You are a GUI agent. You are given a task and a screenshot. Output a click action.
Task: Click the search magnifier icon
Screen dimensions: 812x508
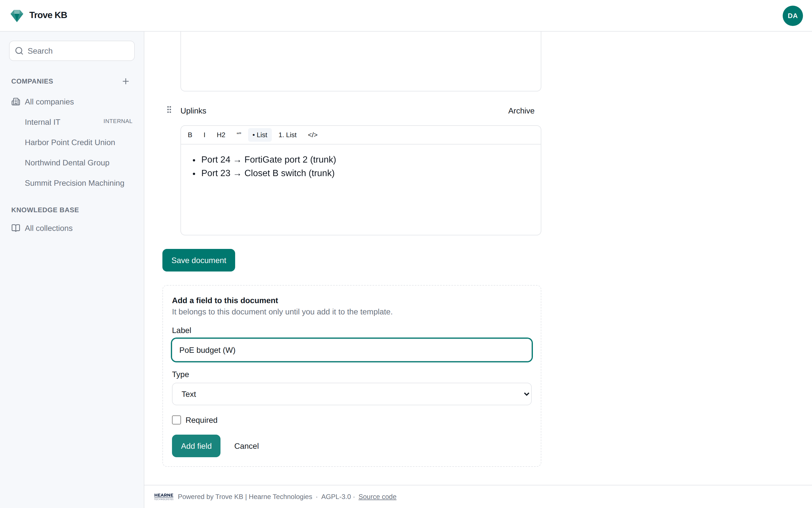(19, 51)
